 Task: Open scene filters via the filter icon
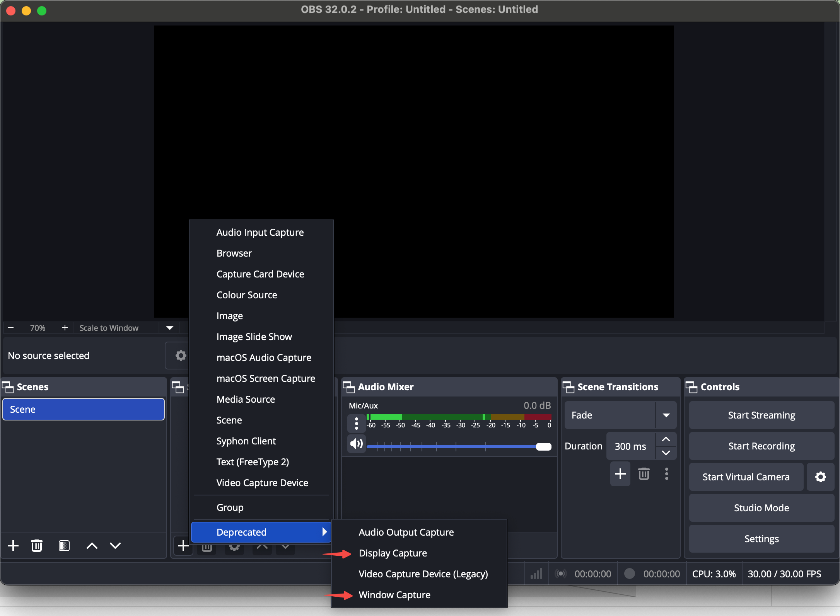pyautogui.click(x=64, y=546)
